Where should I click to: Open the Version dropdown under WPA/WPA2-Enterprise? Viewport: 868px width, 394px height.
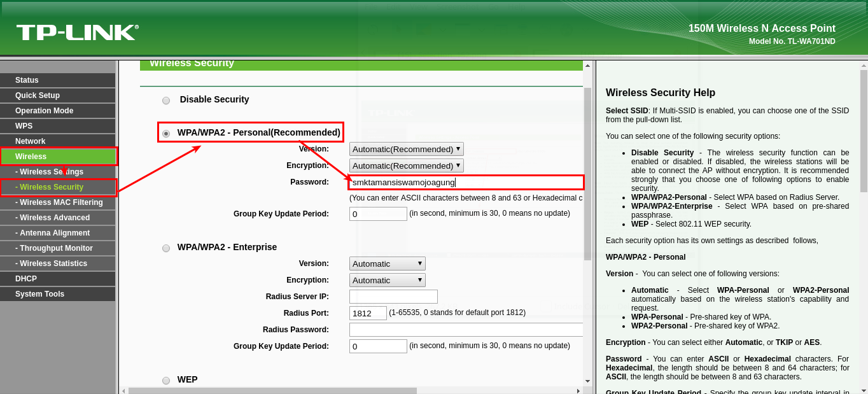tap(386, 263)
